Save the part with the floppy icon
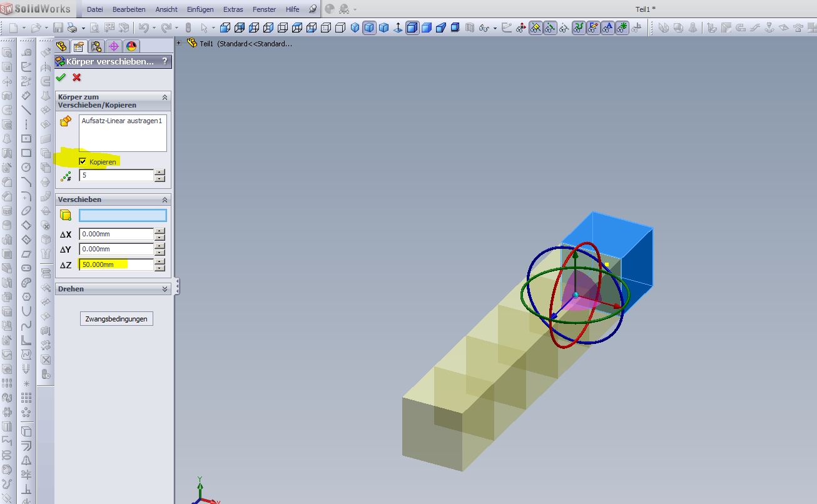 tap(58, 28)
